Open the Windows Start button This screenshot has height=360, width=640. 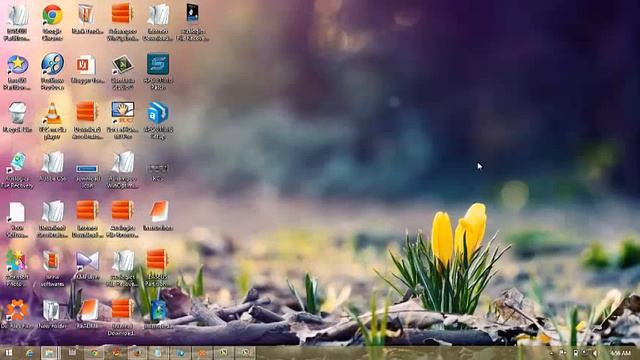pyautogui.click(x=9, y=353)
